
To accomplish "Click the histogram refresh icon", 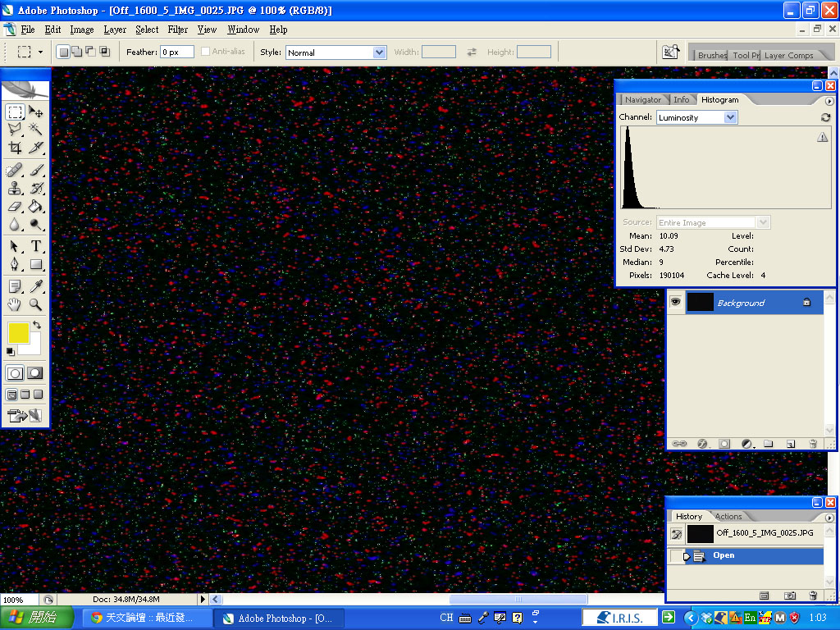I will tap(825, 117).
